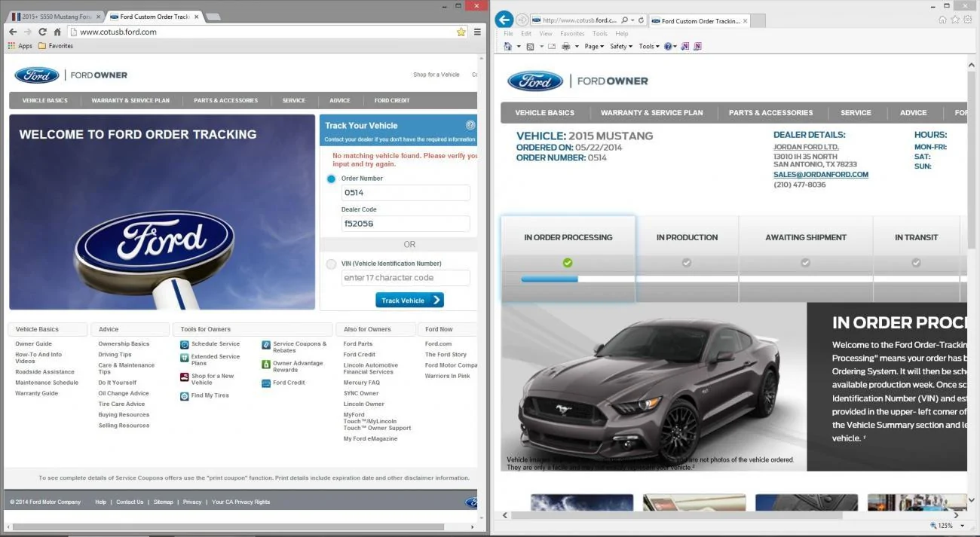The image size is (980, 537).
Task: Open Warranty & Service Plan in the Chrome page nav
Action: 130,100
